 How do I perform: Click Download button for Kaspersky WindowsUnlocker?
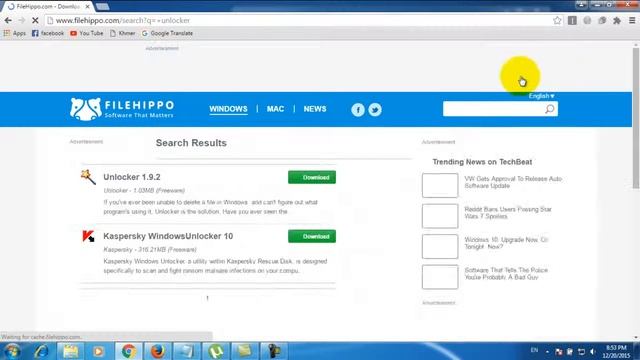click(312, 236)
